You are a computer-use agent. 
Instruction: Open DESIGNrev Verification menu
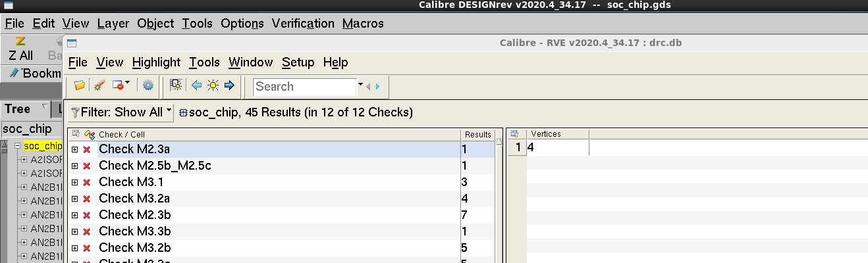pyautogui.click(x=303, y=23)
